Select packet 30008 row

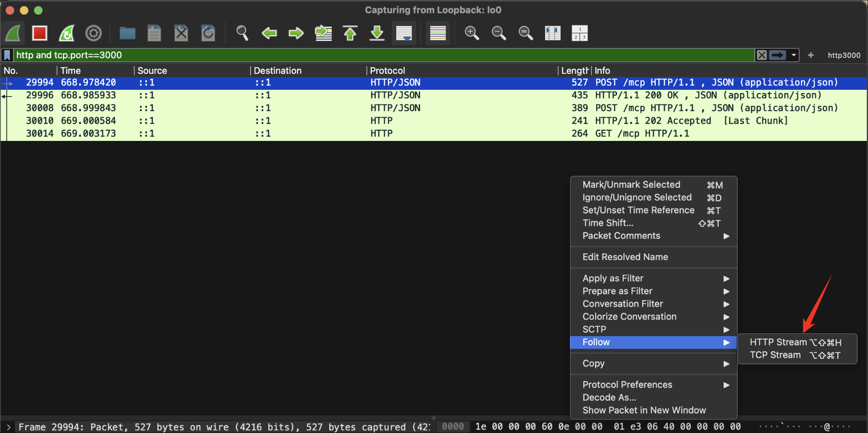coord(434,108)
